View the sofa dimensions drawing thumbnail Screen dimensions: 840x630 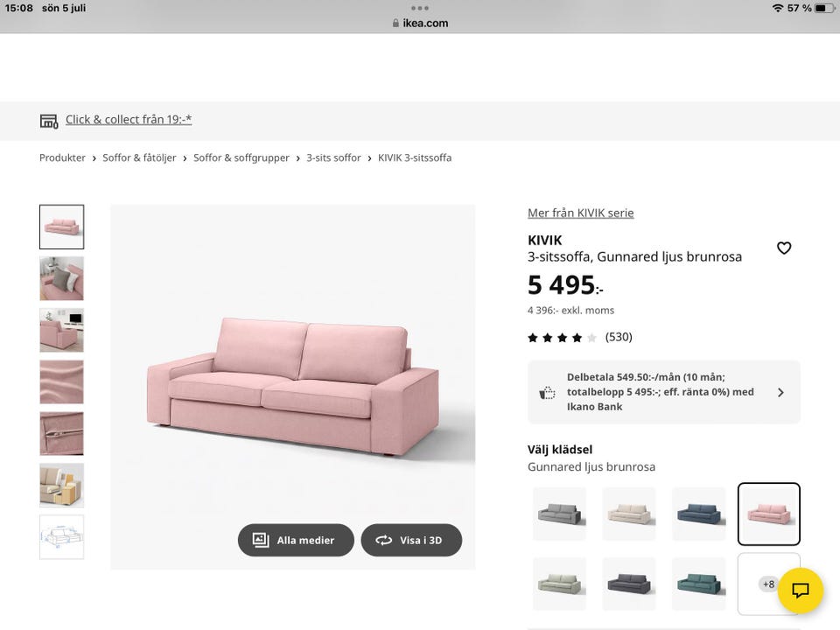61,536
